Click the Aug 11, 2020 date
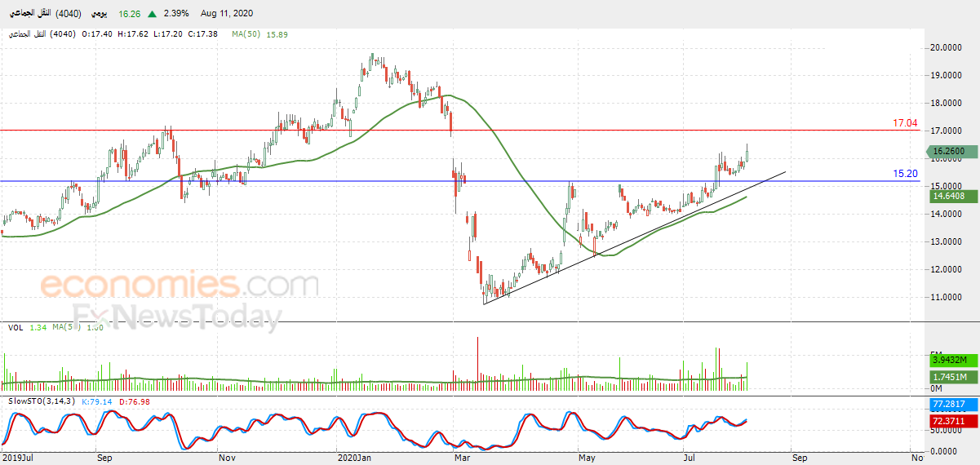Screen dimensions: 980x465 point(224,14)
